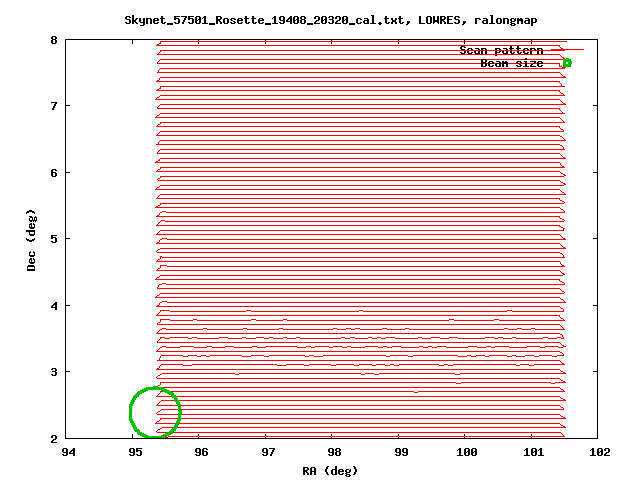The width and height of the screenshot is (640, 480).
Task: Click the y-axis tick label 5
Action: 54,239
